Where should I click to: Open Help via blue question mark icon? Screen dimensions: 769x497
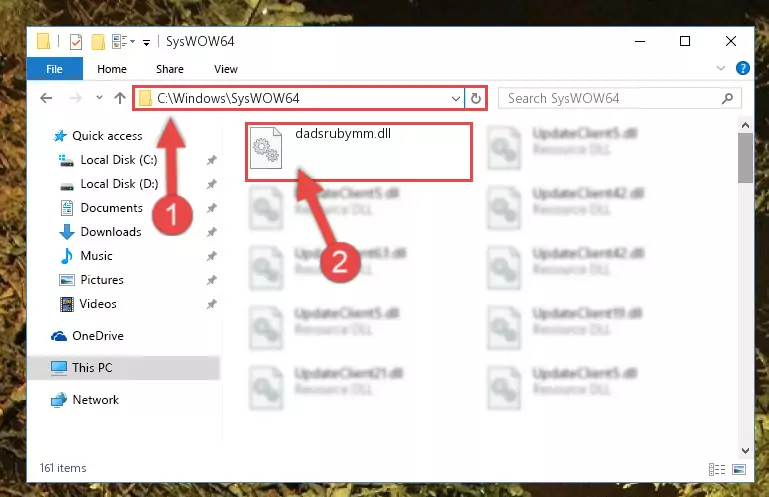[x=743, y=68]
